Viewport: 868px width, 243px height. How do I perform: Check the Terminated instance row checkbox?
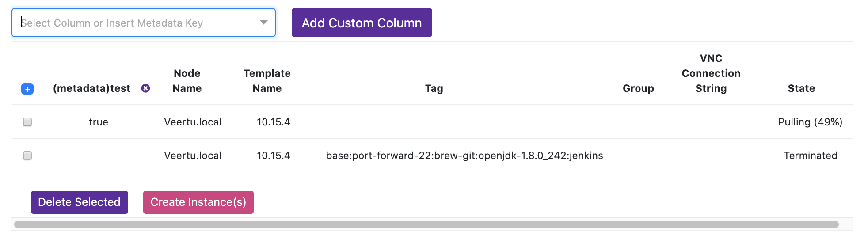click(27, 156)
